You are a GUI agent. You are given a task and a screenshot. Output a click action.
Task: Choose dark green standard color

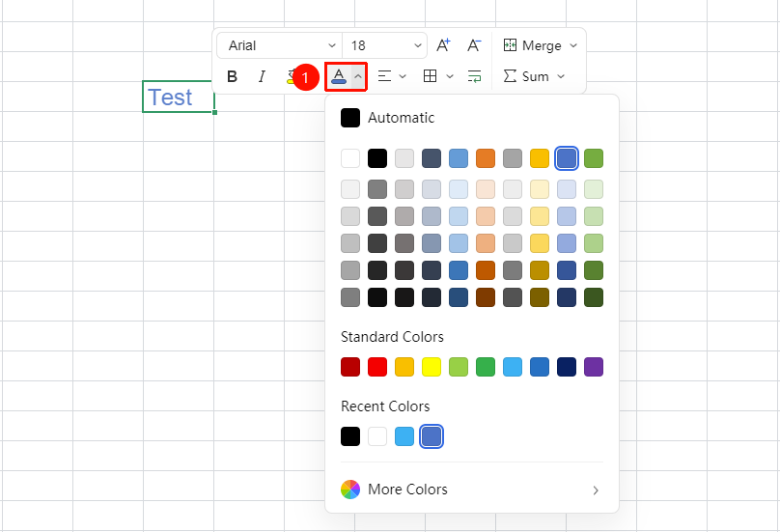click(x=486, y=367)
